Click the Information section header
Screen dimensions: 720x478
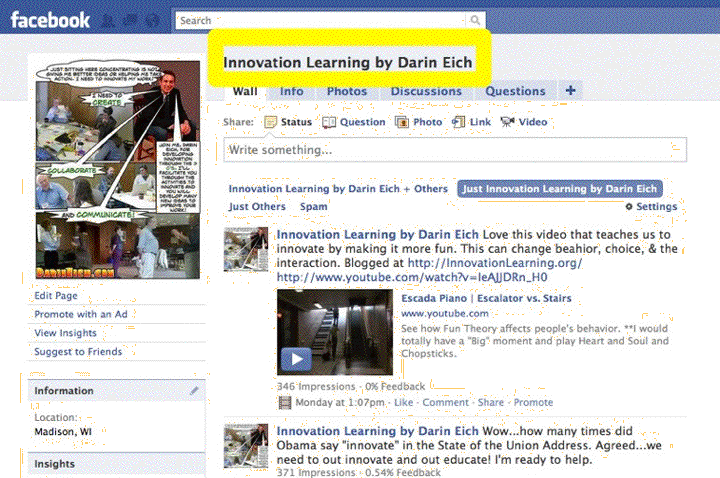point(117,391)
